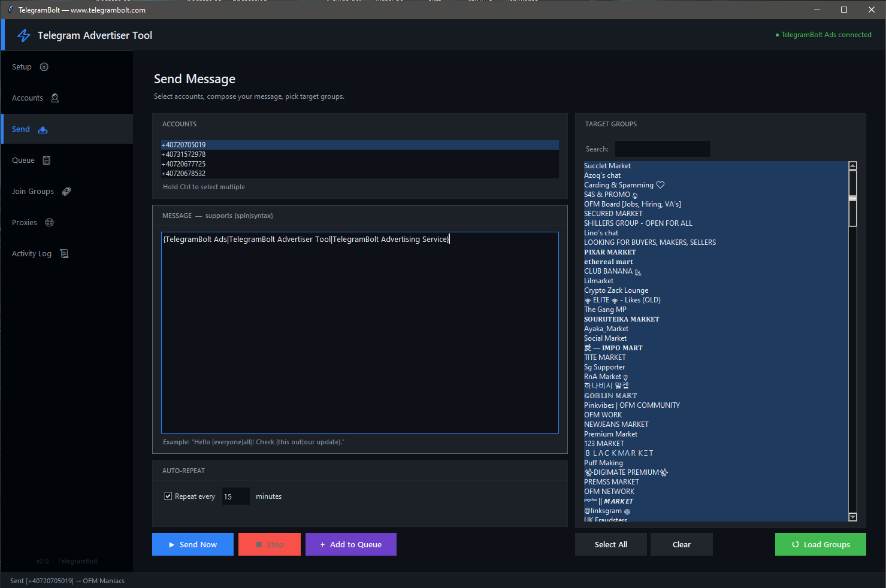Viewport: 886px width, 588px height.
Task: Click the Setup gear icon
Action: (x=44, y=67)
